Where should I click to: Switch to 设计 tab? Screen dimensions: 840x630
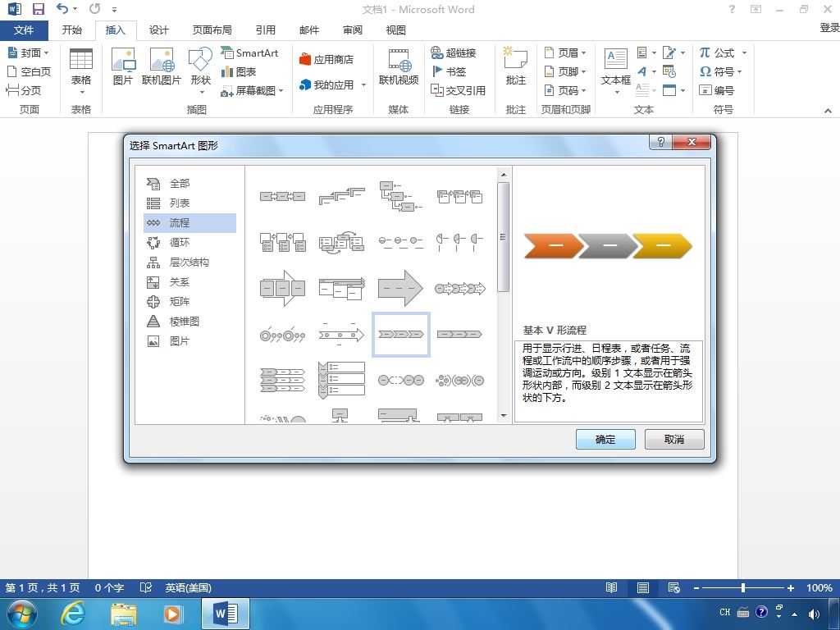158,30
